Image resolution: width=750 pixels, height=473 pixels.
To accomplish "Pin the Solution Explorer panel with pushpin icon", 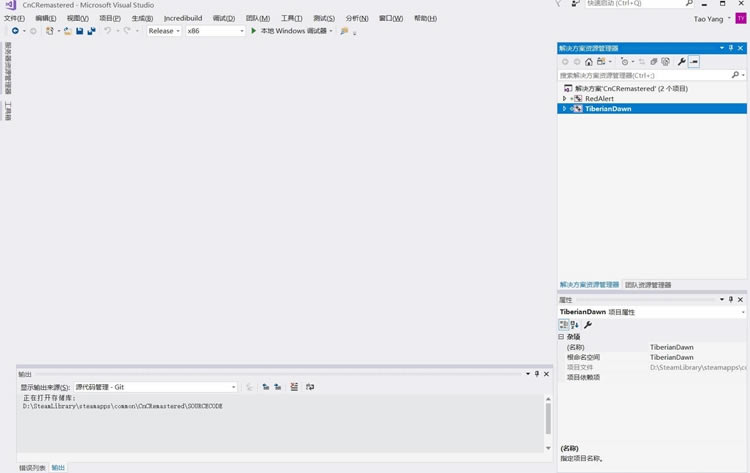I will 731,48.
